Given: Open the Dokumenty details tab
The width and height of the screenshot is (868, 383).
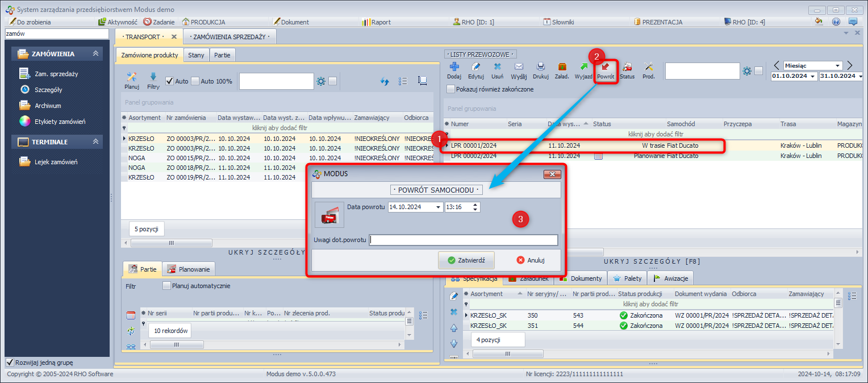Looking at the screenshot, I should tap(581, 278).
